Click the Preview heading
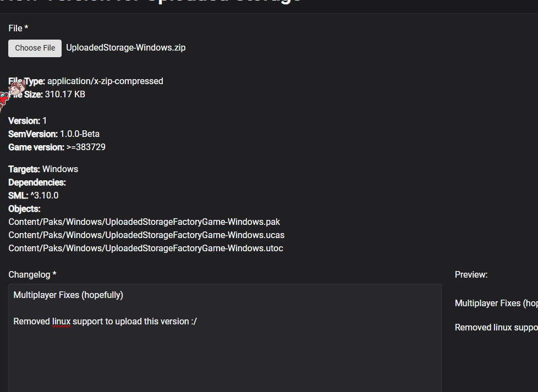 (471, 275)
